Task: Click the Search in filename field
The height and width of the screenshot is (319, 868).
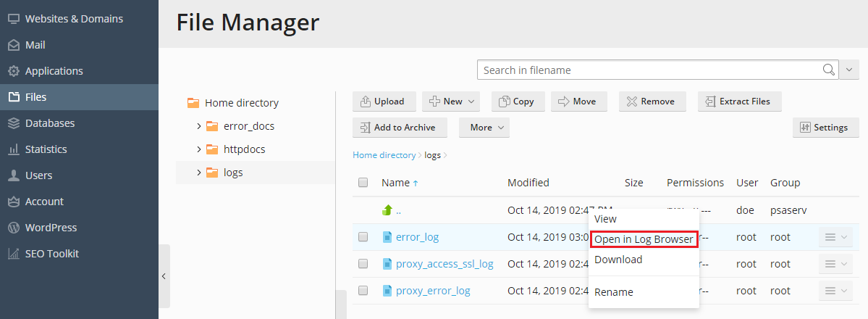Action: point(648,70)
